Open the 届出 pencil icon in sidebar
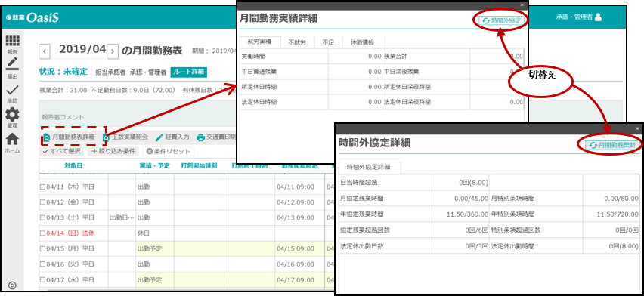644x296 pixels. (x=12, y=65)
